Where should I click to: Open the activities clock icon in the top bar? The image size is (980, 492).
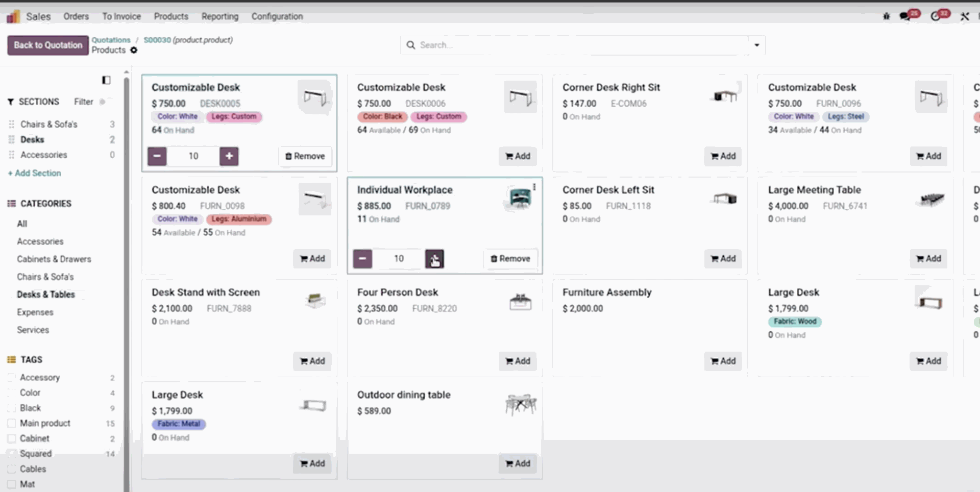[x=935, y=16]
